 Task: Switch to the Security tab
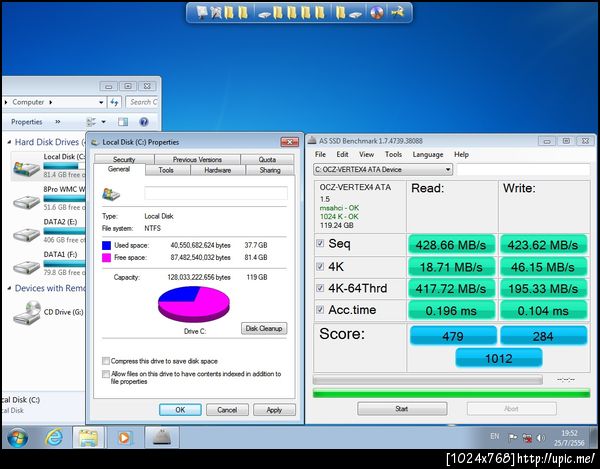(x=124, y=160)
